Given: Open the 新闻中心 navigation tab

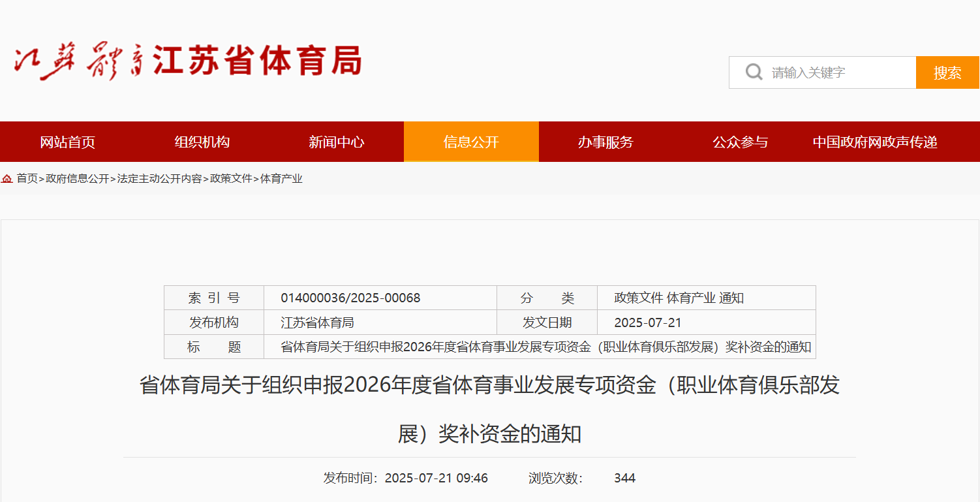Looking at the screenshot, I should tap(337, 142).
